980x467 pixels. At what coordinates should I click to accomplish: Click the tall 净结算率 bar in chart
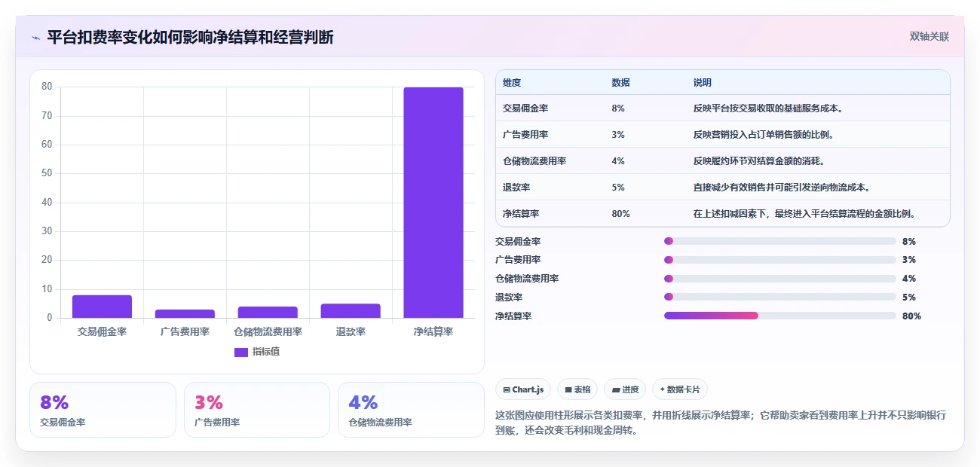point(433,203)
